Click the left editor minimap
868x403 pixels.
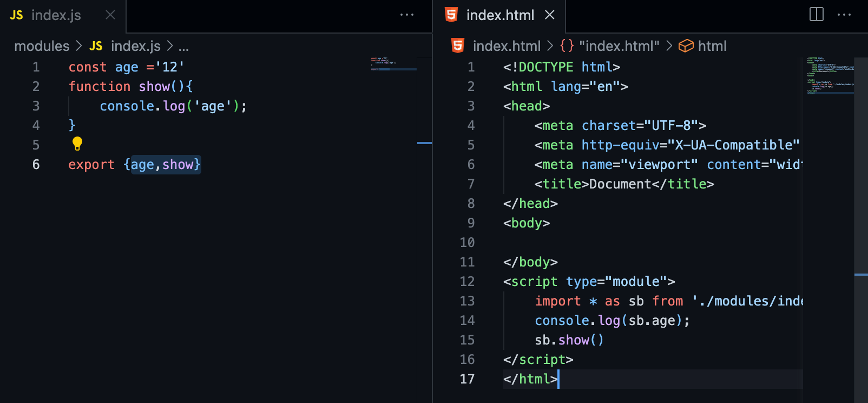point(393,64)
